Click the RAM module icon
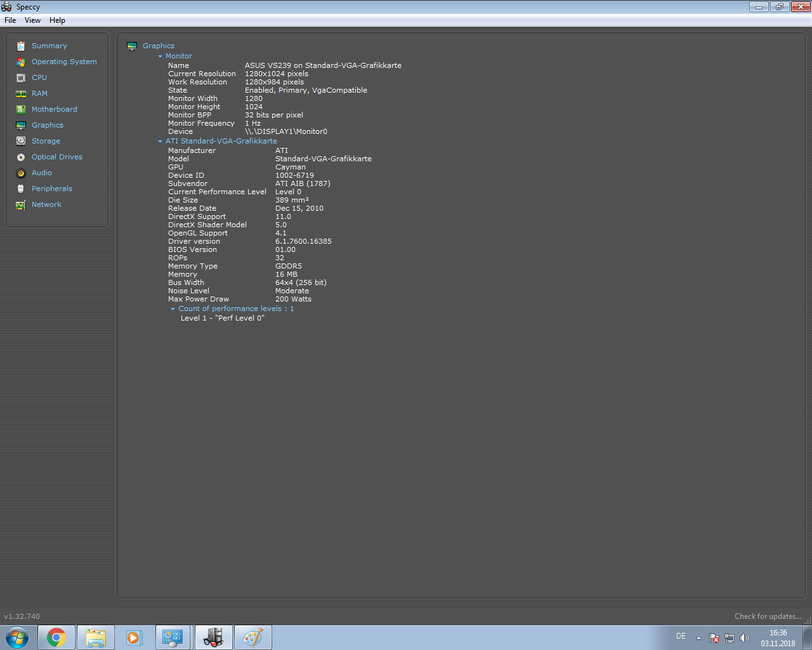Image resolution: width=812 pixels, height=650 pixels. click(x=21, y=93)
